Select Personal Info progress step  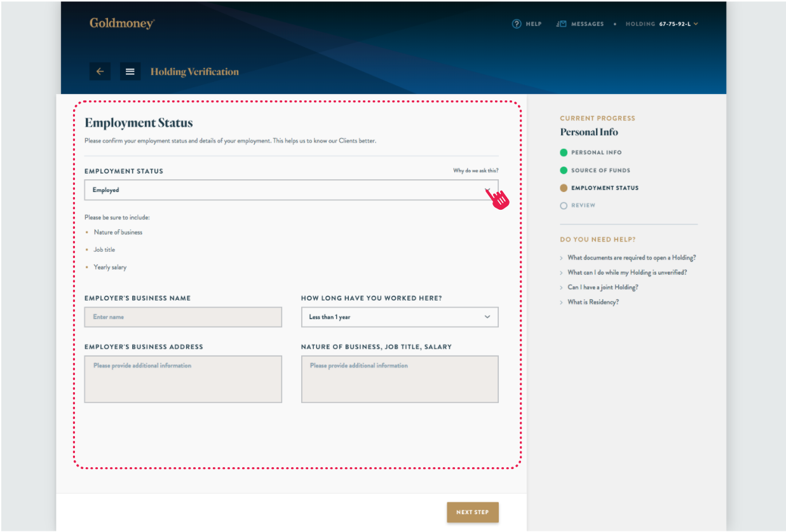tap(591, 153)
